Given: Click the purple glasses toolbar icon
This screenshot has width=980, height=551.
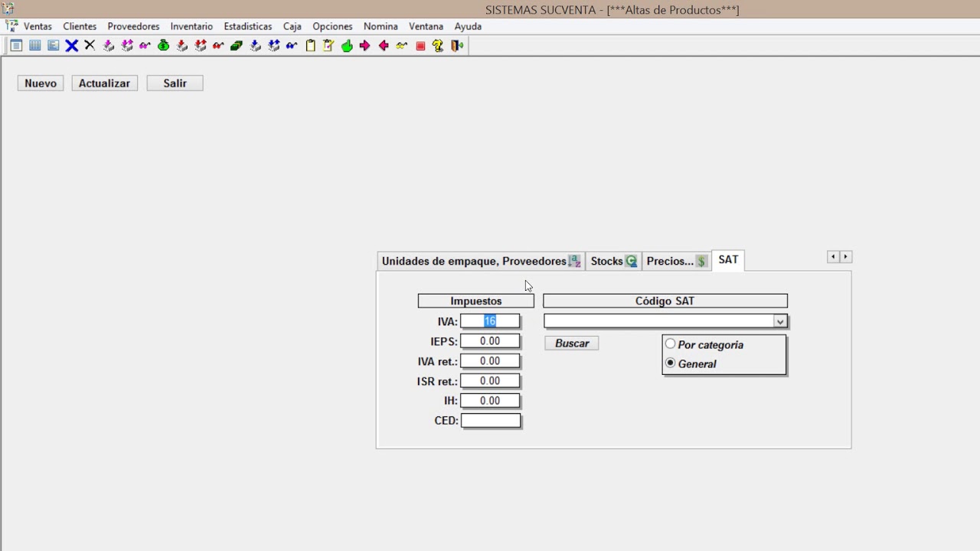Looking at the screenshot, I should pos(145,46).
